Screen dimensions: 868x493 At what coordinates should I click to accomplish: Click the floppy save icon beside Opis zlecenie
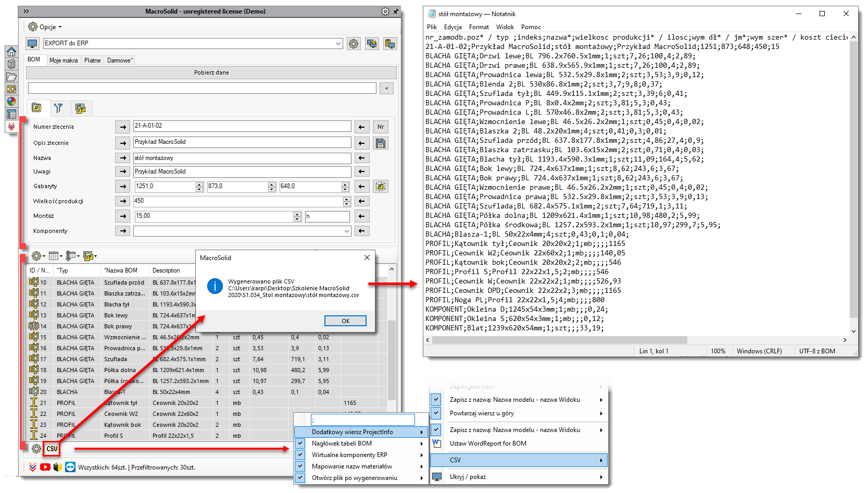point(381,143)
